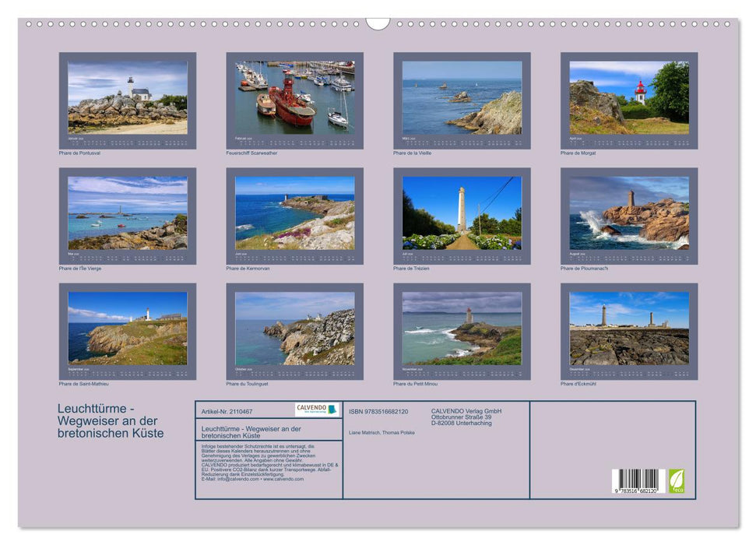Click the ISBN barcode

click(637, 480)
